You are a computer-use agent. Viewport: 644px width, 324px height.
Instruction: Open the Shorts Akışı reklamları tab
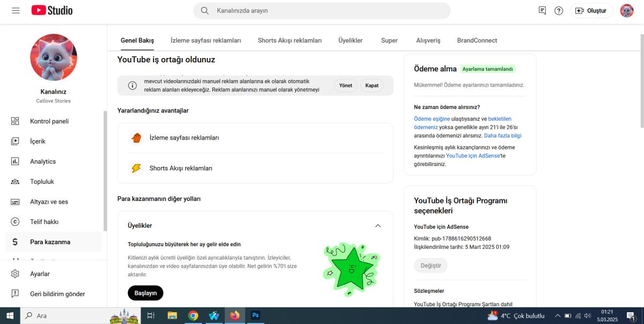pos(290,40)
